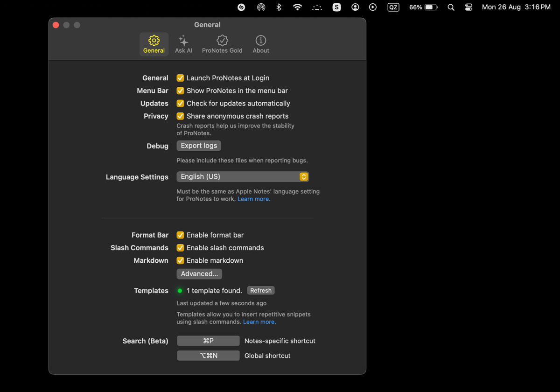
Task: Close the General settings window
Action: click(56, 25)
